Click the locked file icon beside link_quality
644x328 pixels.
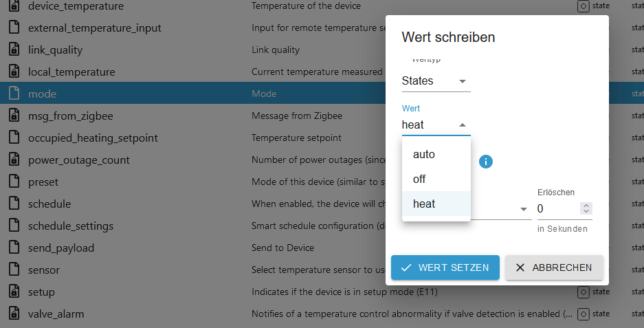[x=14, y=50]
